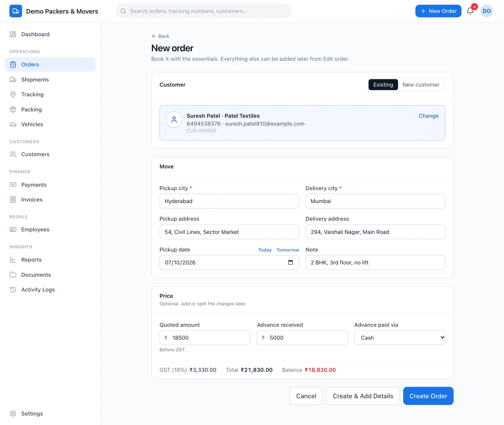This screenshot has width=504, height=425.
Task: Click the Invoices receipt icon in sidebar
Action: coord(13,200)
